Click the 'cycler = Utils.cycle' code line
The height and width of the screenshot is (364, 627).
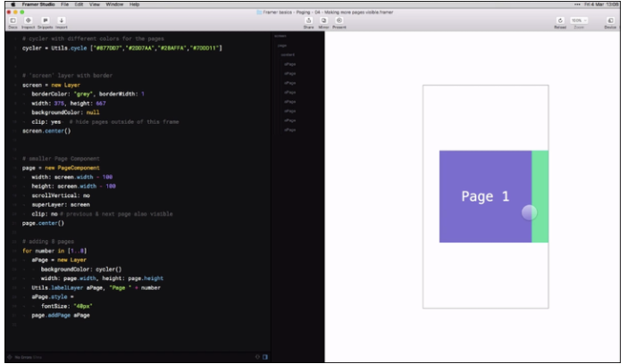(122, 48)
